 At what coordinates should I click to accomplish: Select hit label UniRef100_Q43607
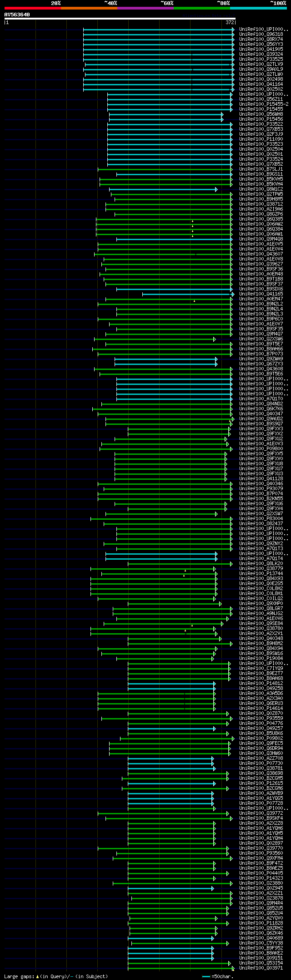261,254
